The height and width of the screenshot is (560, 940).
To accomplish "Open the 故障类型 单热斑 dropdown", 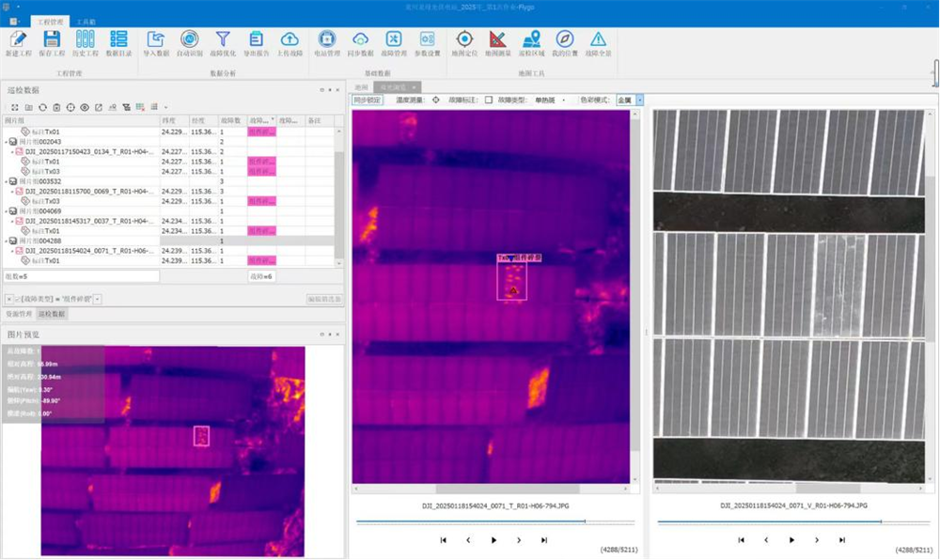I will click(x=563, y=100).
